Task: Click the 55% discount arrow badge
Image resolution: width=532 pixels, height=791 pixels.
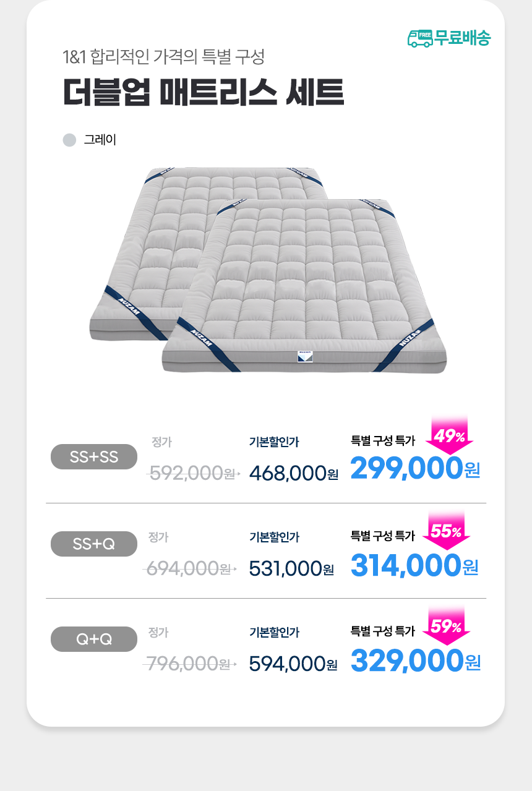Action: point(447,532)
